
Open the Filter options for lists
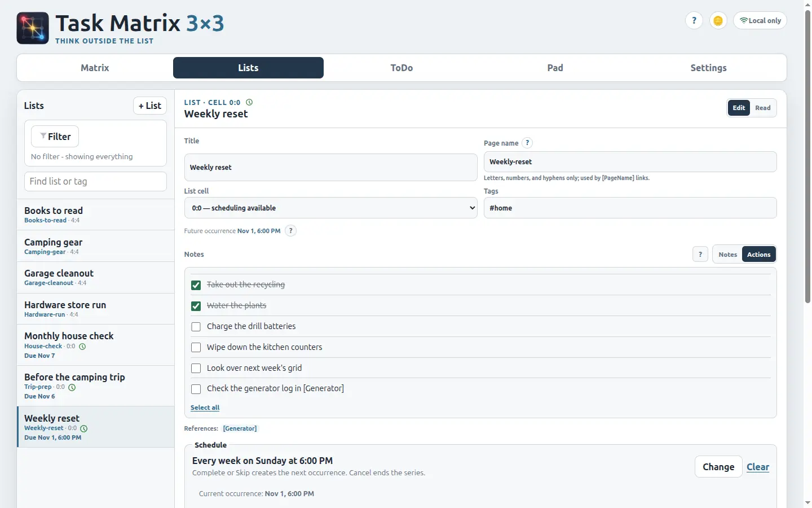55,137
